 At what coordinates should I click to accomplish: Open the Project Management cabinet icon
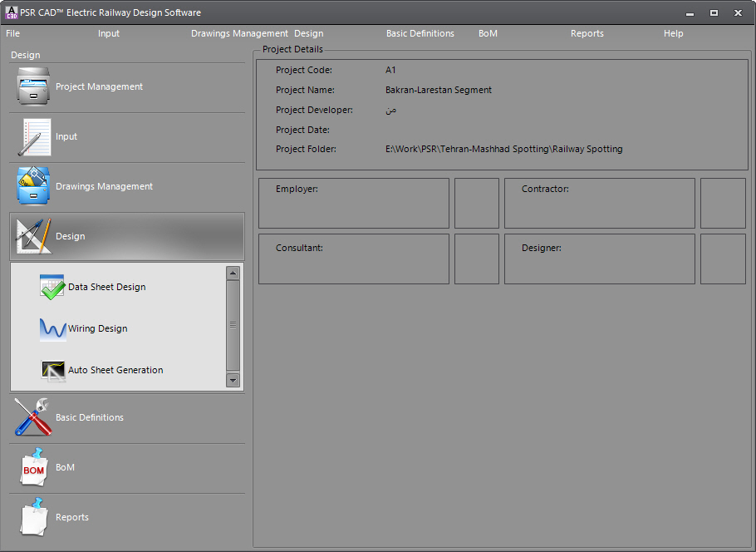(32, 86)
